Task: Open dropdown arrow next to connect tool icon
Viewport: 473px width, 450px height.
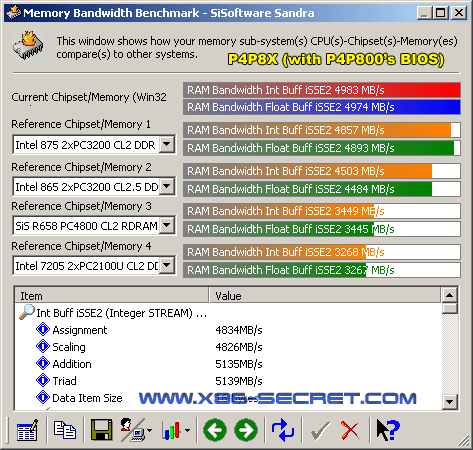Action: coord(149,430)
